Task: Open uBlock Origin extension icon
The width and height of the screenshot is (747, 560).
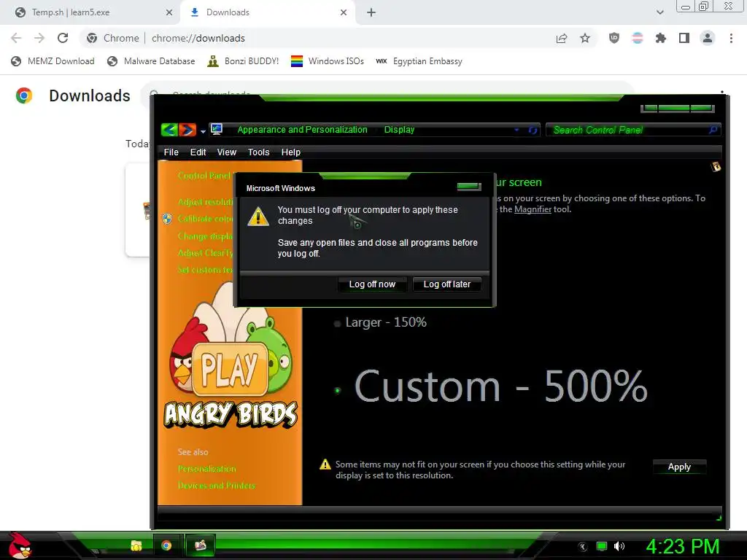Action: coord(614,38)
